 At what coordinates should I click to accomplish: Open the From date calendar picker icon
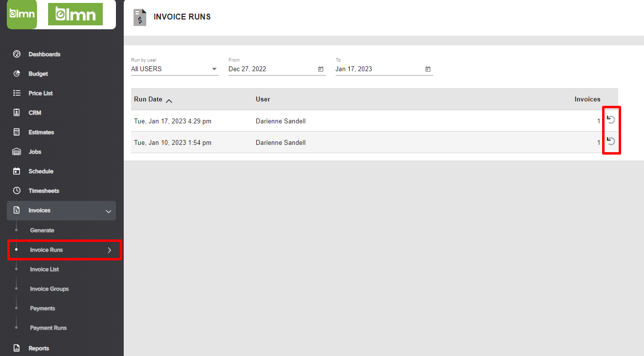[321, 69]
